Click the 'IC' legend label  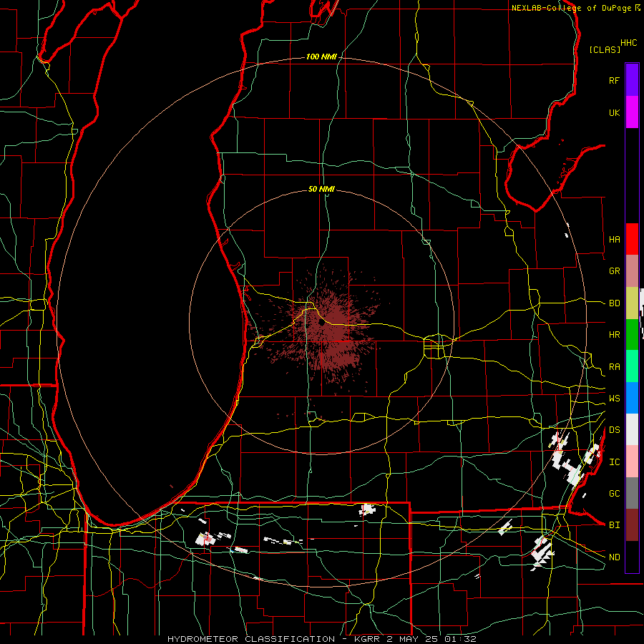[614, 462]
